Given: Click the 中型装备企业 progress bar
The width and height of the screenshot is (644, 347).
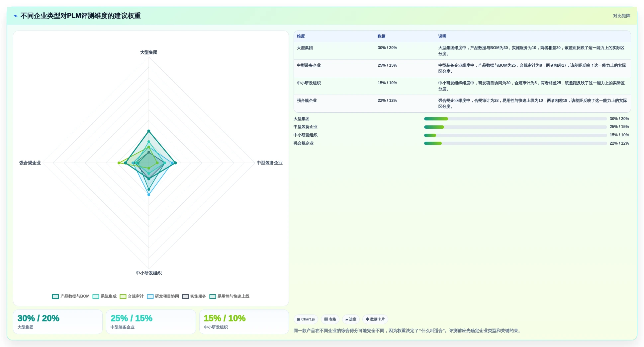Looking at the screenshot, I should tap(515, 127).
